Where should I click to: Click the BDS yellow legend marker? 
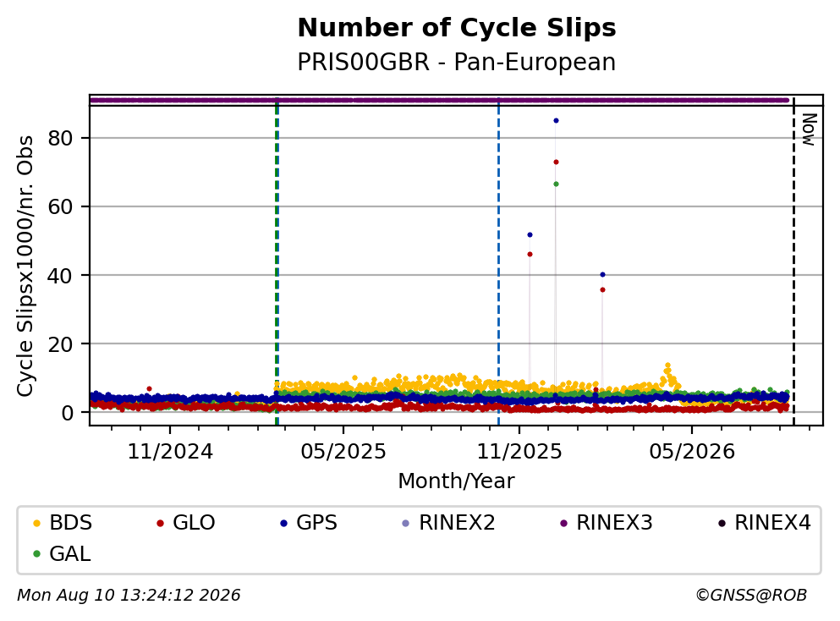tap(36, 523)
